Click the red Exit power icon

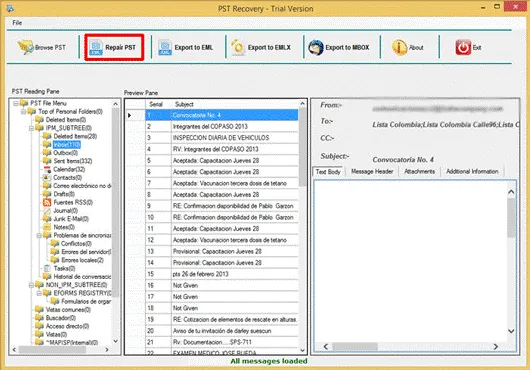(x=463, y=47)
